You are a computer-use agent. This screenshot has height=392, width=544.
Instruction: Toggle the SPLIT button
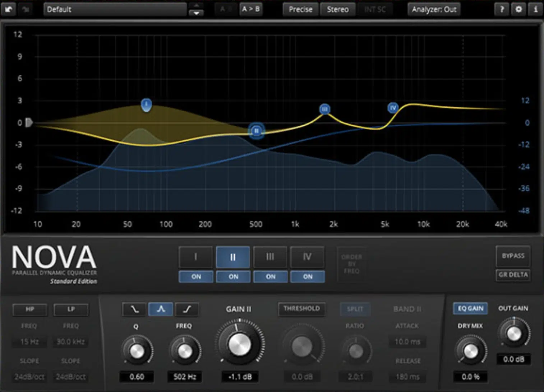[x=355, y=309]
